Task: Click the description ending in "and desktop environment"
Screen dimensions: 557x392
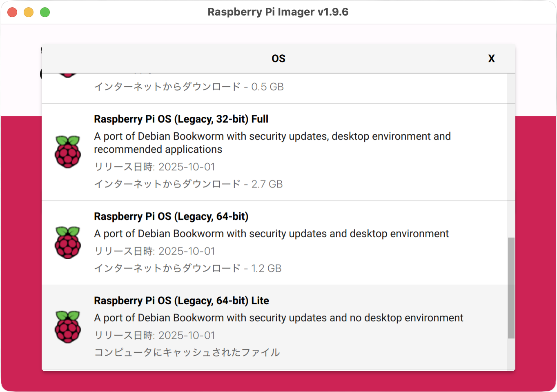Action: click(x=271, y=234)
